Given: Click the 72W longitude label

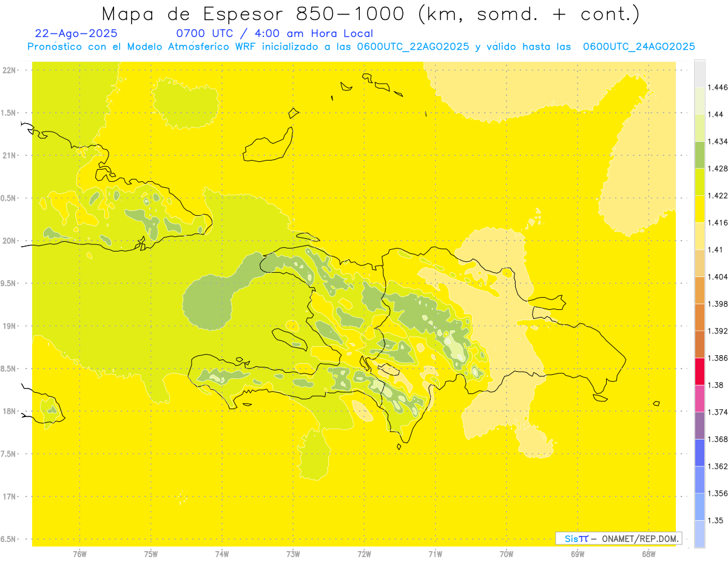Looking at the screenshot, I should [364, 554].
